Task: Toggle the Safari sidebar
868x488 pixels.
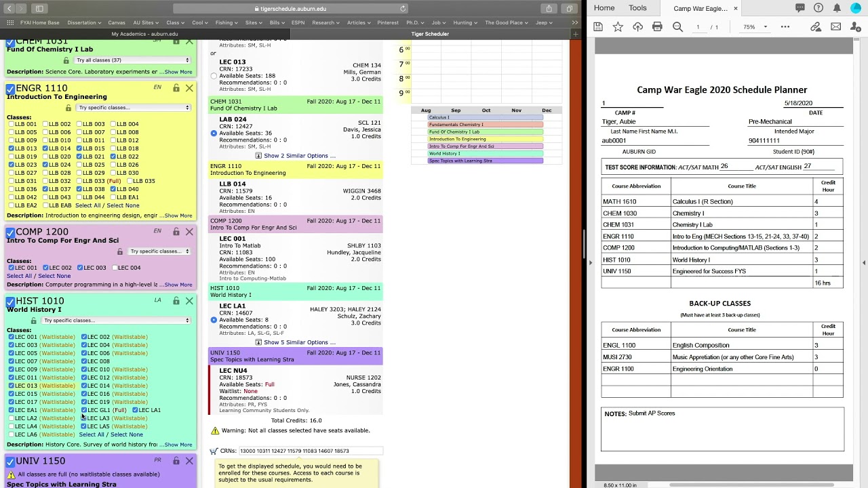Action: (39, 9)
